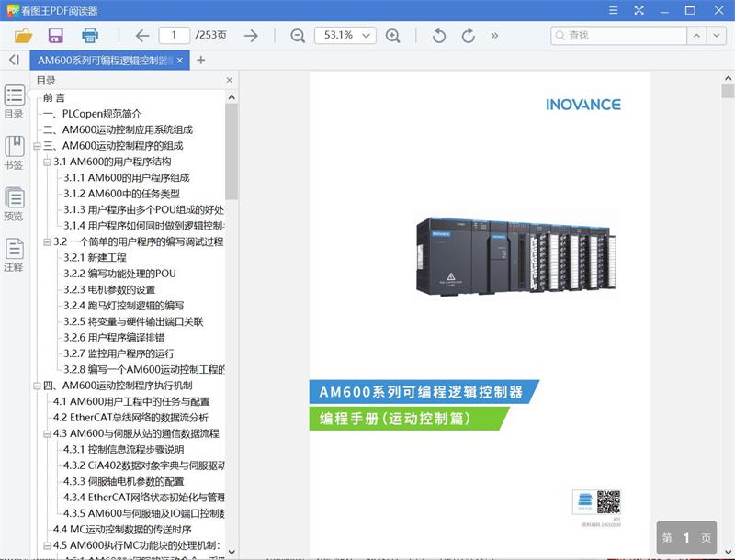Image resolution: width=735 pixels, height=560 pixels.
Task: Collapse the 4.3 AM600与伺服从站 node
Action: 47,434
